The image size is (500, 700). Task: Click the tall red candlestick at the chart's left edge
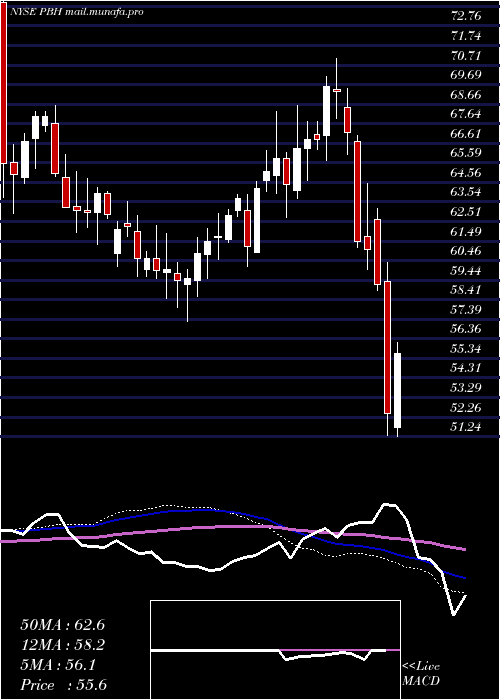point(4,82)
